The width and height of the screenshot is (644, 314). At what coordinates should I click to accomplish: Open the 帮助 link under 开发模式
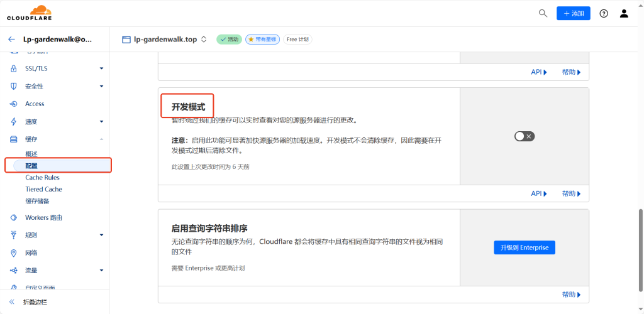click(571, 193)
